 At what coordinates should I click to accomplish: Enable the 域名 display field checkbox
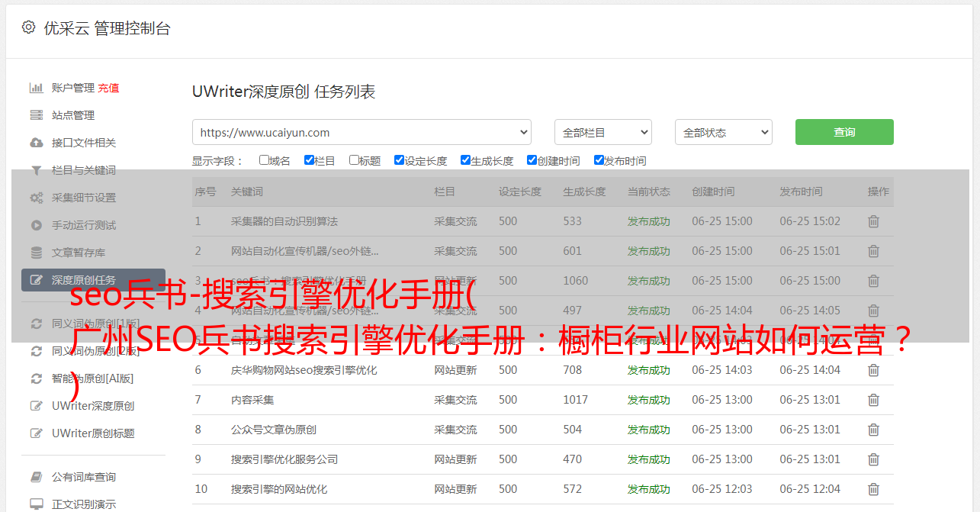tap(264, 160)
